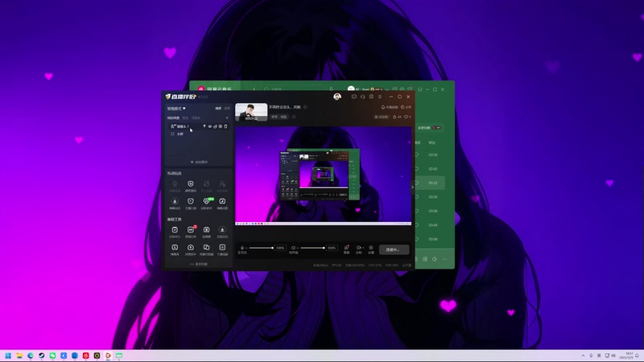Add a new scene with plus icon
Viewport: 644px width, 362px height.
point(227,117)
